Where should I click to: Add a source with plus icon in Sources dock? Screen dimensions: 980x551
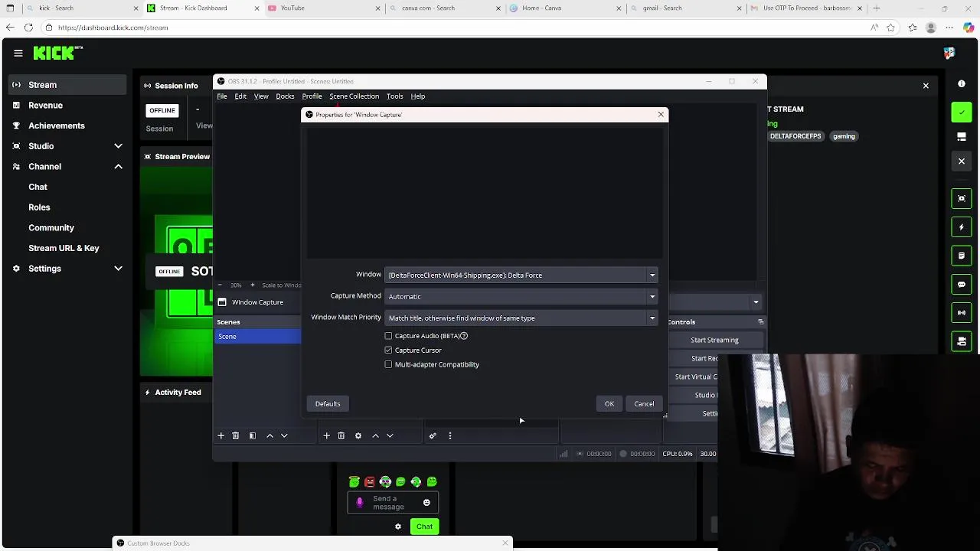tap(326, 435)
